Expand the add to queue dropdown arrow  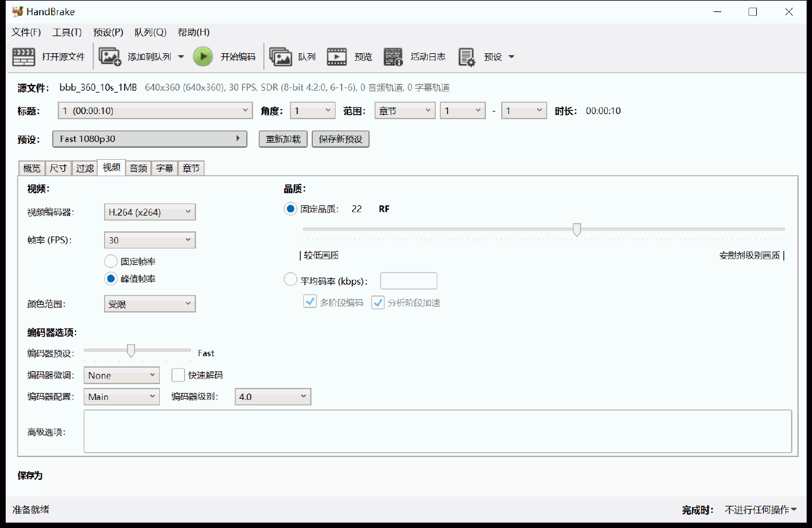(x=181, y=56)
